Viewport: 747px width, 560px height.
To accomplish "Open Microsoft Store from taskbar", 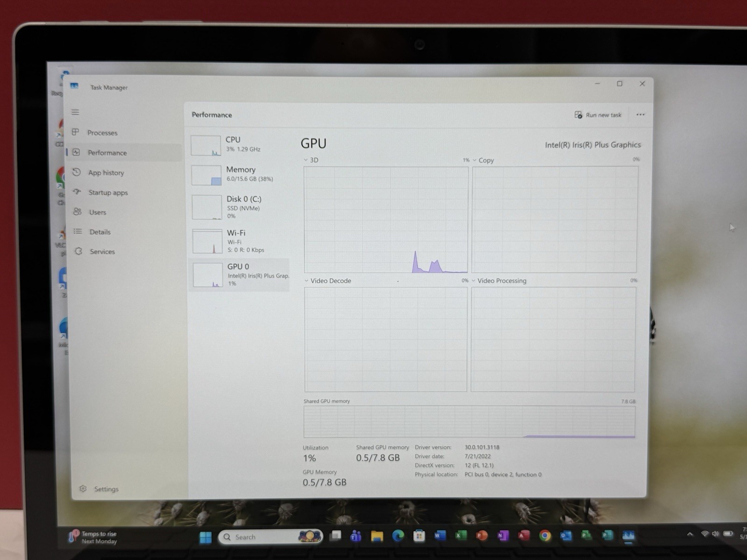I will pos(419,536).
